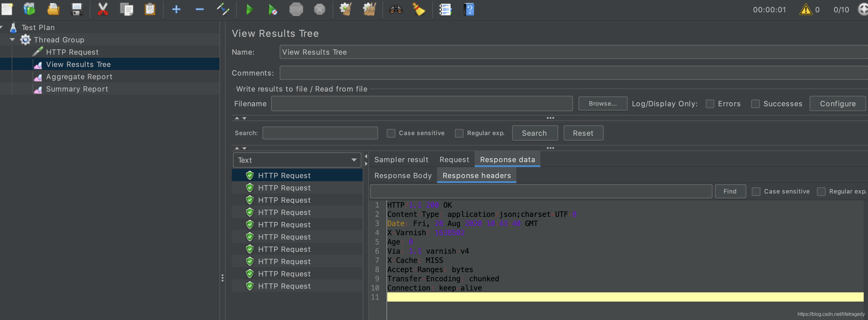Select HTTP Request sampler in tree
Image resolution: width=868 pixels, height=320 pixels.
72,52
